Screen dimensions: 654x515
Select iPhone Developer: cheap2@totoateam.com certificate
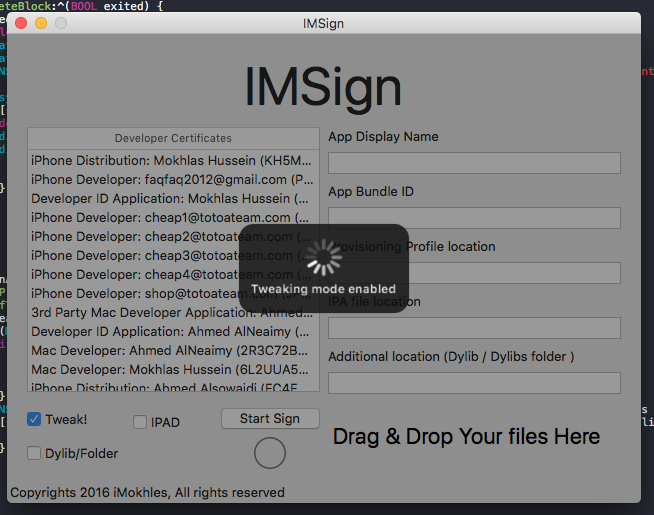point(174,236)
